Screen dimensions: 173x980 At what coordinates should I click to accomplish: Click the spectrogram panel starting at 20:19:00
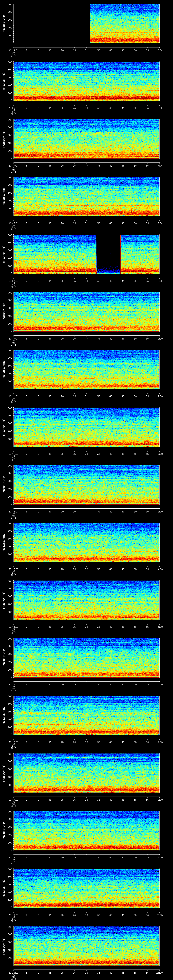point(87,888)
